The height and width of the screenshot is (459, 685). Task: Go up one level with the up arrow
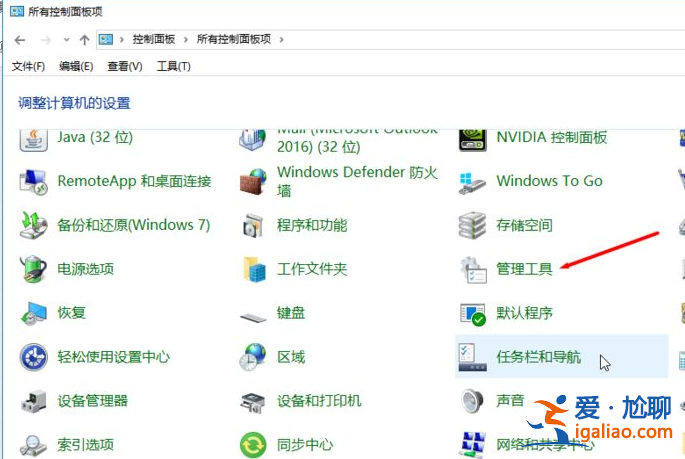[84, 40]
